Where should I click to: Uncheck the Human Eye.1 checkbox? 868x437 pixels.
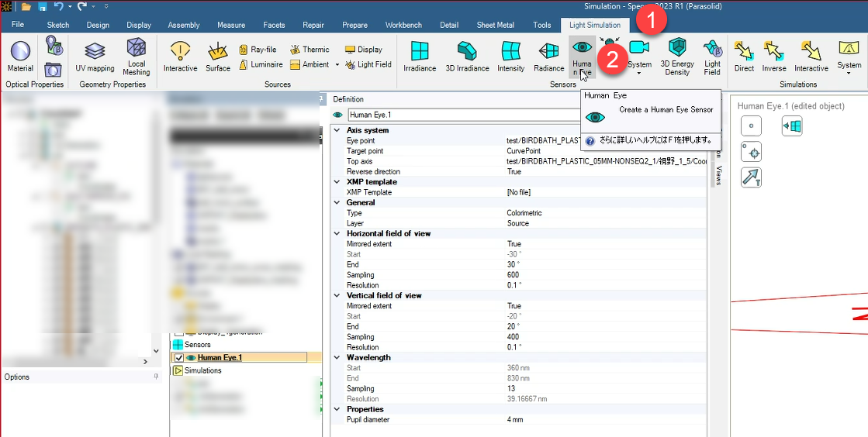[x=179, y=358]
